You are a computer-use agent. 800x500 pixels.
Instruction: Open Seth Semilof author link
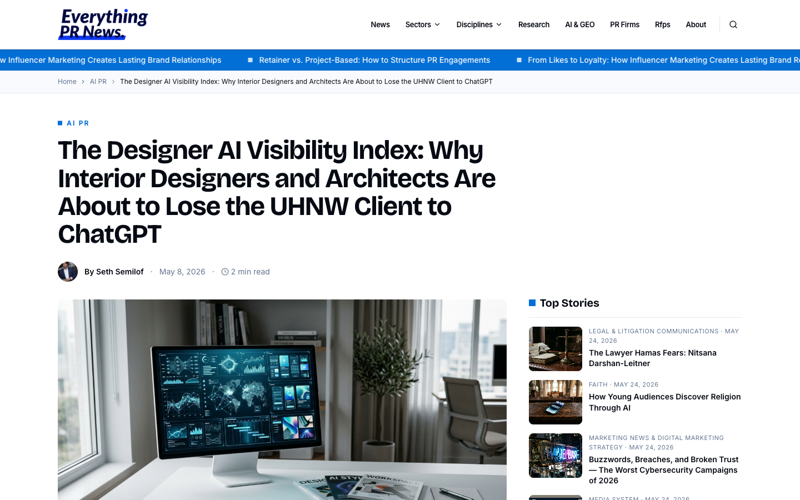(114, 271)
